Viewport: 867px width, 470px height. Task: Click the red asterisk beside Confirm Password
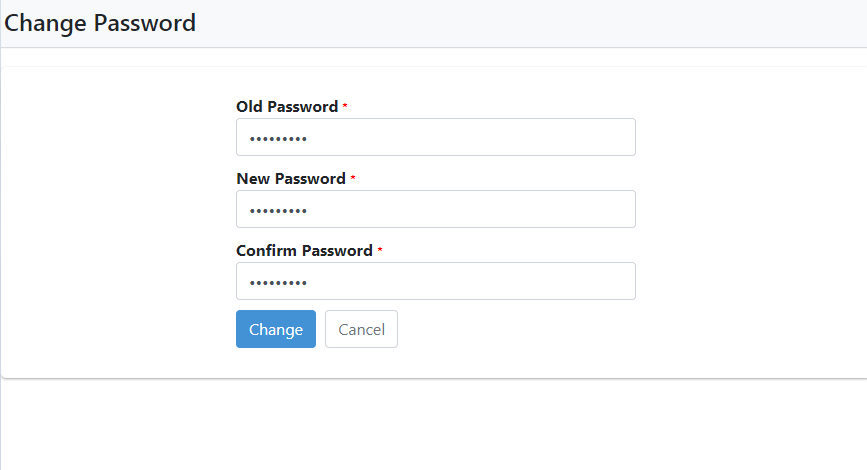pos(380,249)
